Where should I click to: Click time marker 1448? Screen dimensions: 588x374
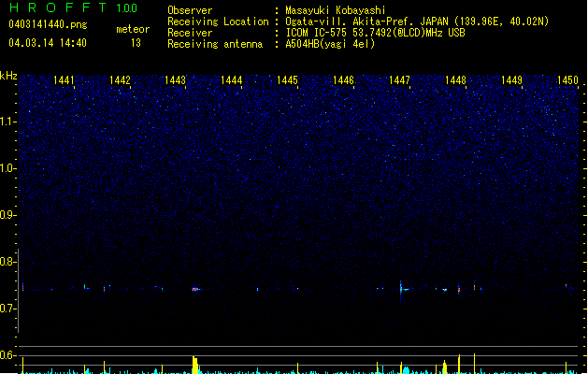pyautogui.click(x=455, y=79)
